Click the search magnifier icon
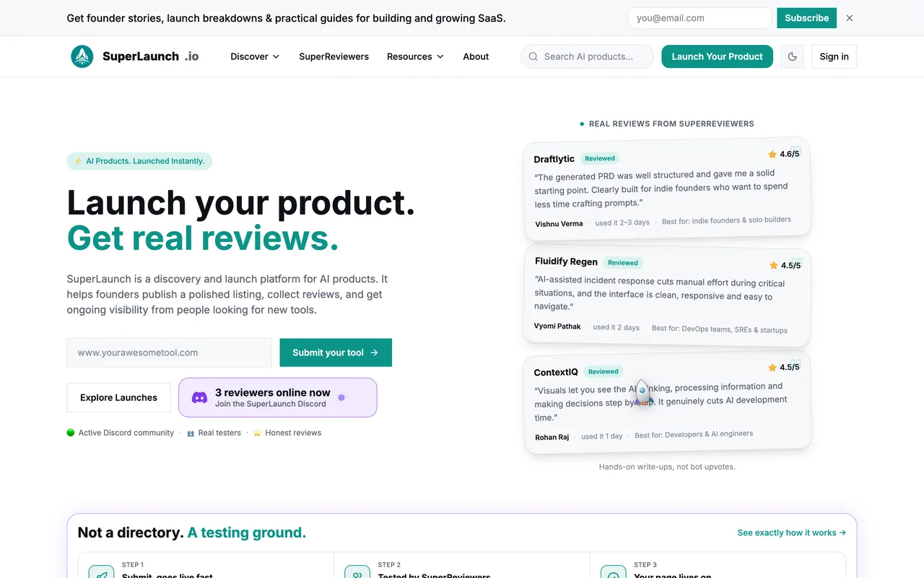The height and width of the screenshot is (578, 924). tap(533, 56)
